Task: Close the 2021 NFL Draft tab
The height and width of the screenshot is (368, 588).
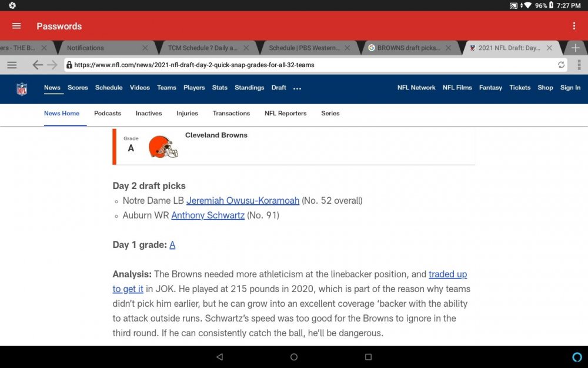Action: 549,48
